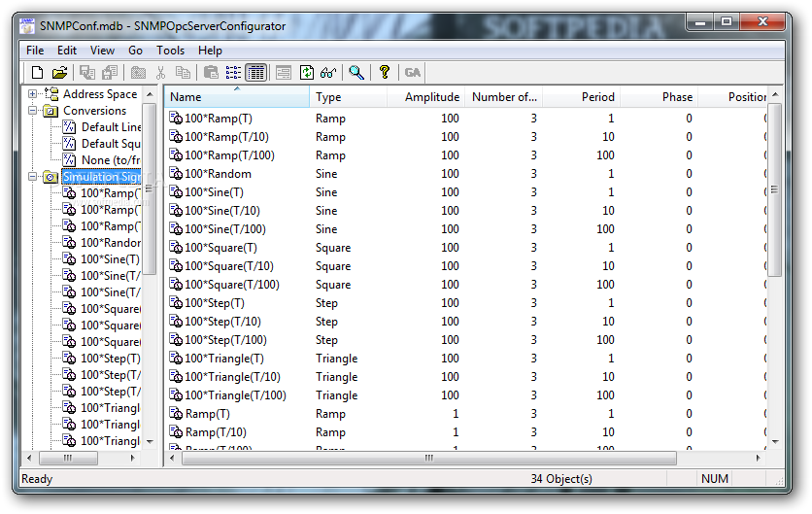Select the 100*Triangle(T/100) list row

pos(466,395)
